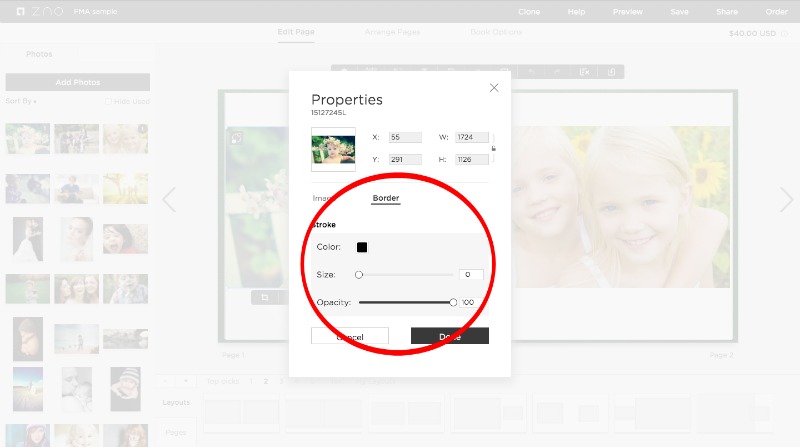The image size is (800, 447).
Task: Click the swap icon on left page photo
Action: (237, 138)
